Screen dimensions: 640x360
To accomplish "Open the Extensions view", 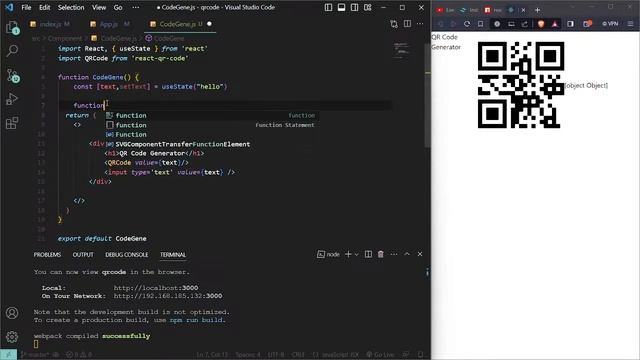I will coord(12,123).
